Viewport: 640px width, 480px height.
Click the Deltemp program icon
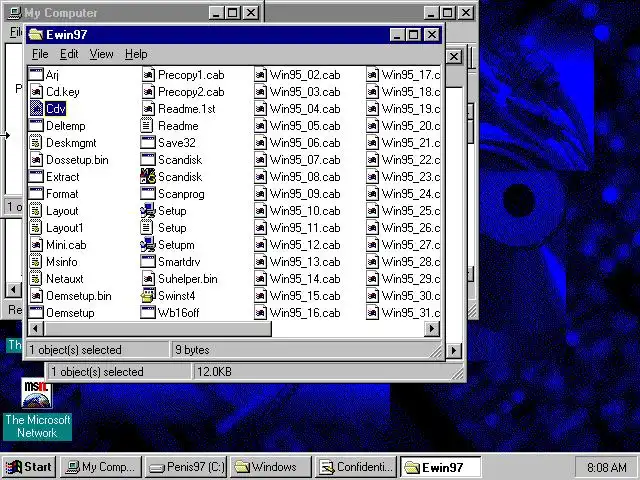point(36,126)
